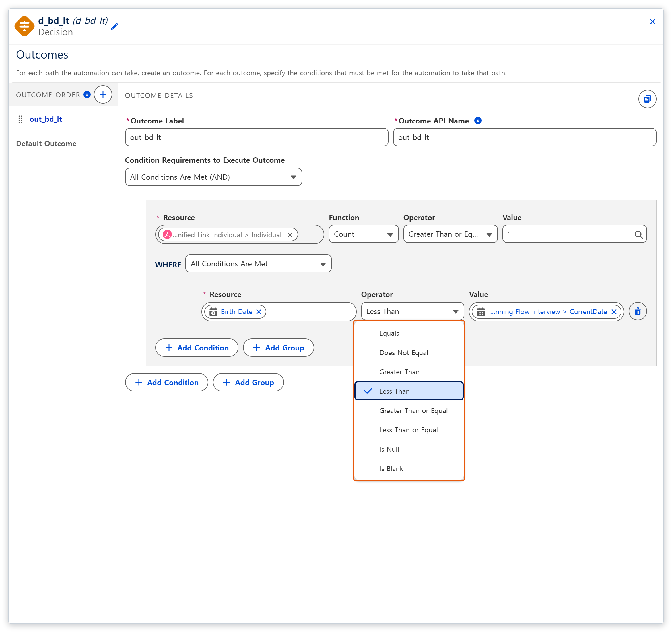Screen dimensions: 672x632
Task: Click the outer Add Condition button
Action: tap(167, 382)
